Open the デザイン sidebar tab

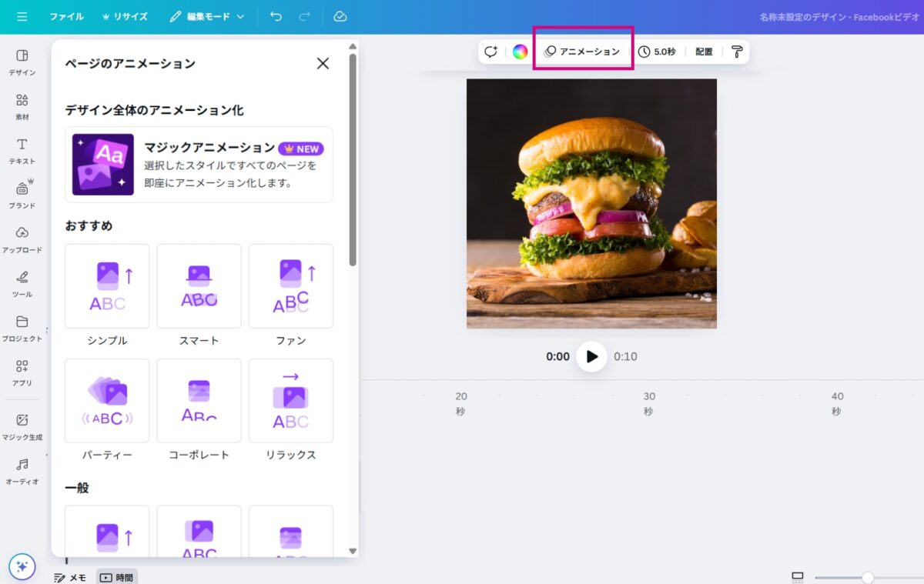click(x=22, y=62)
